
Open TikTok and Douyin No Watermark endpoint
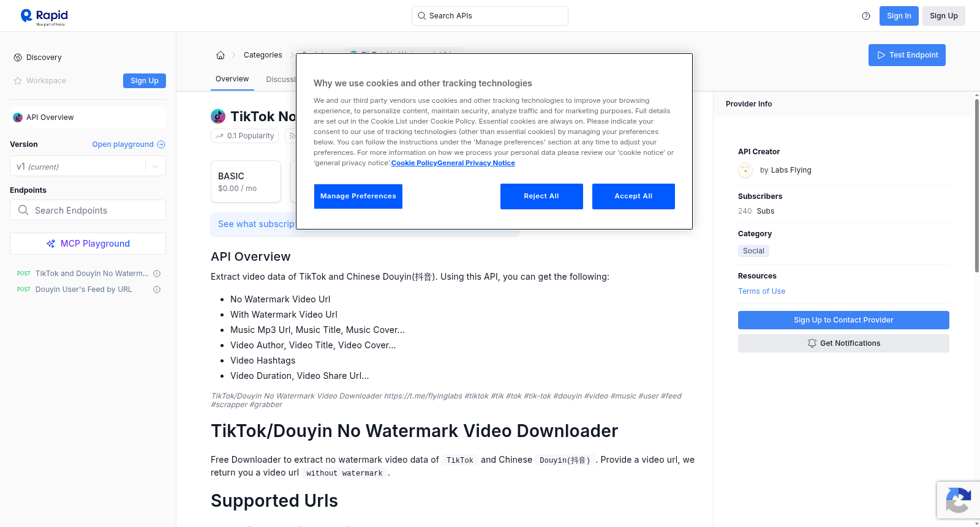[92, 274]
